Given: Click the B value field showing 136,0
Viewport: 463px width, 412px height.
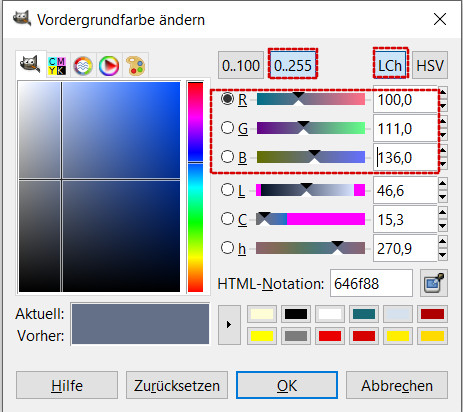Looking at the screenshot, I should [405, 157].
